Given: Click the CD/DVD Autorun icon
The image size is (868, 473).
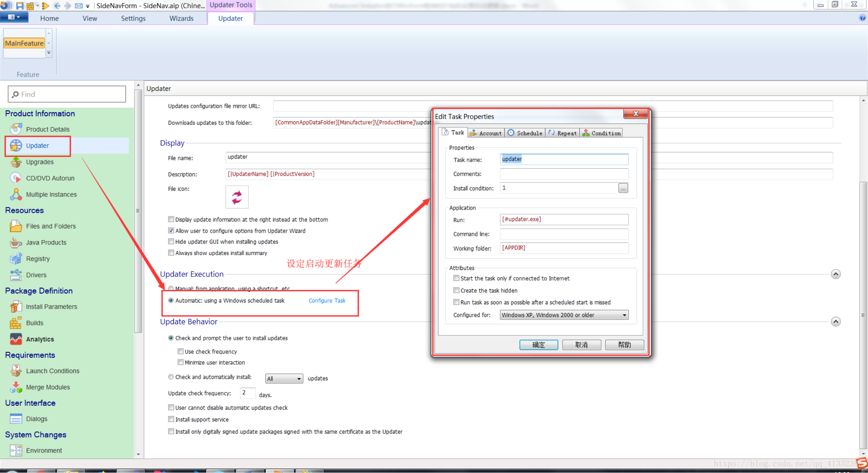Looking at the screenshot, I should [16, 178].
